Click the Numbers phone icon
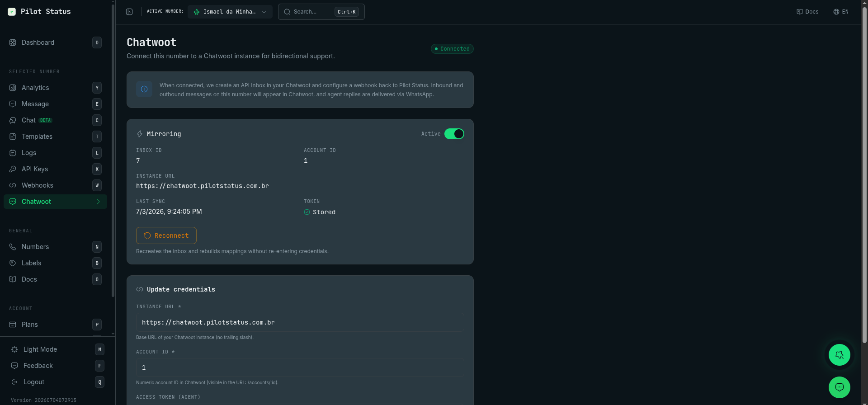 (13, 247)
